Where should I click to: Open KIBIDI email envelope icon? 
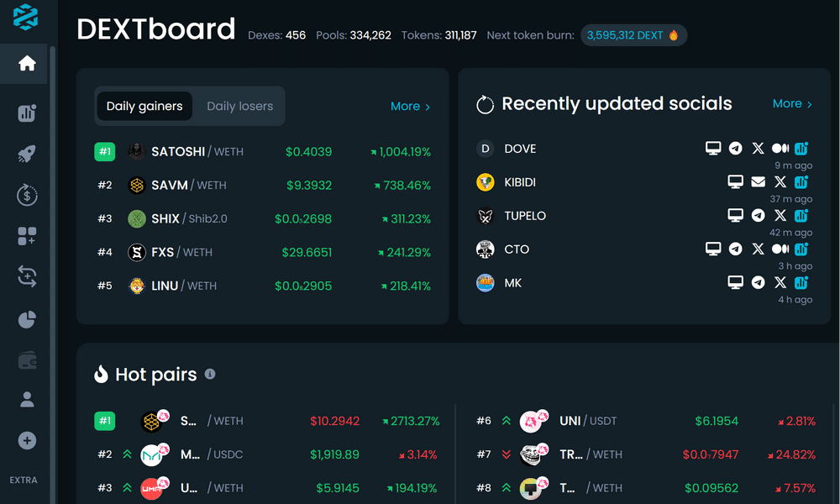coord(758,182)
